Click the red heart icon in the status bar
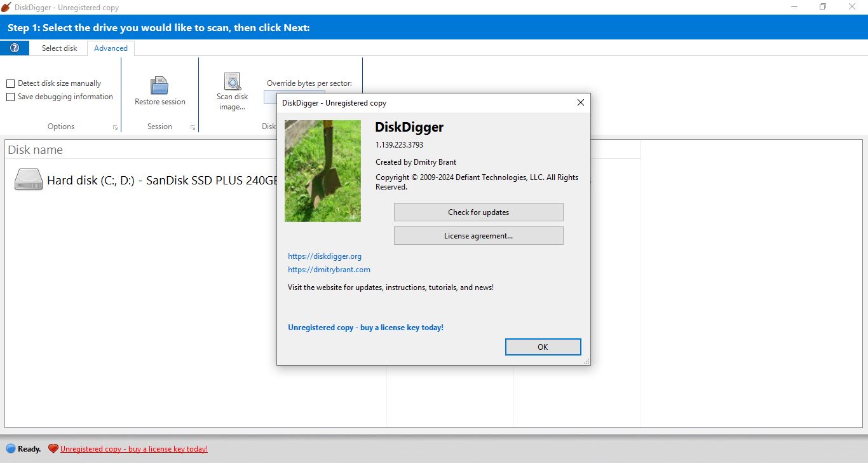 pos(53,449)
